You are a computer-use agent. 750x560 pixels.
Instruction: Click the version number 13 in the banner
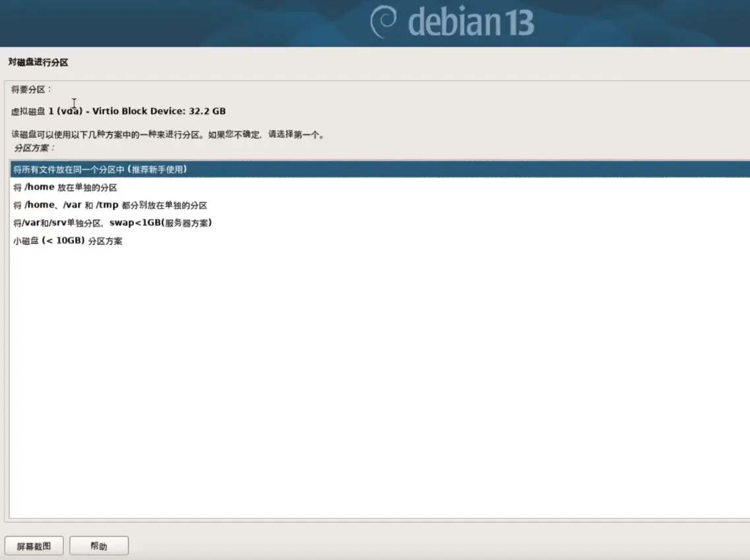pos(518,23)
